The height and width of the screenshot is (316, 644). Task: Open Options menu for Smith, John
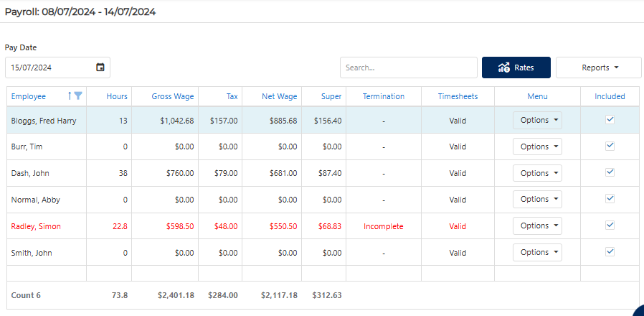[x=537, y=252]
